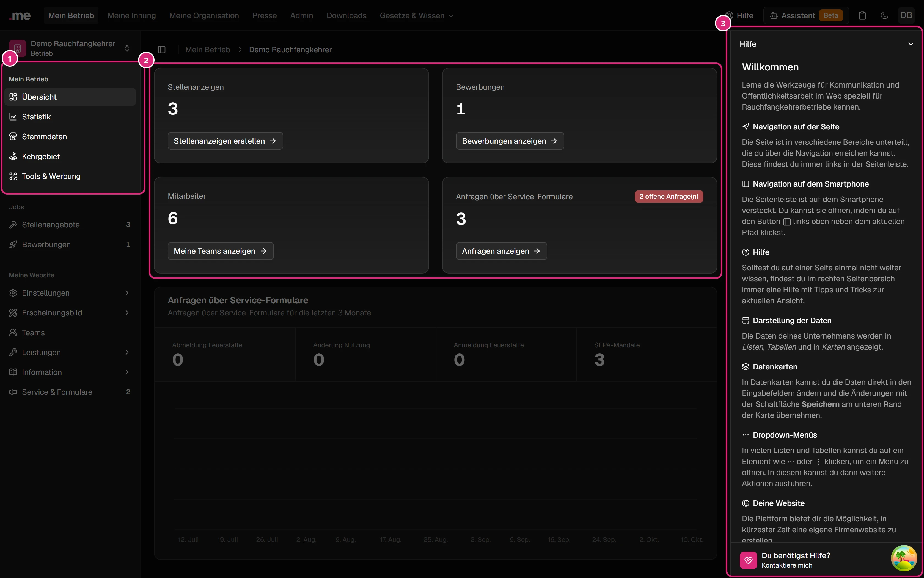This screenshot has height=578, width=924.
Task: Click Kontaktiere mich help link
Action: [787, 565]
